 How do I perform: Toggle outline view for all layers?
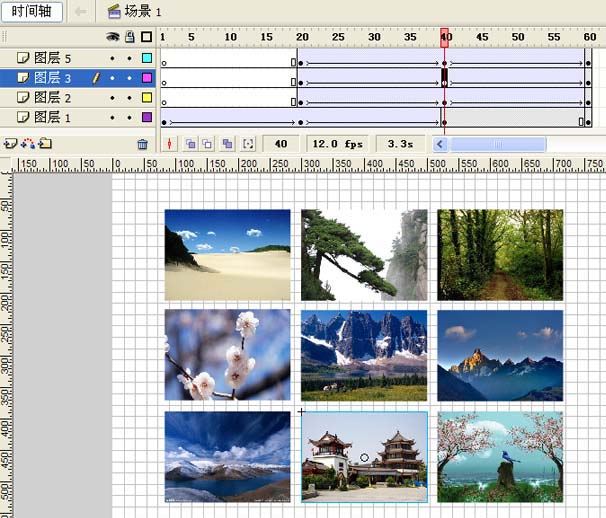click(x=146, y=37)
